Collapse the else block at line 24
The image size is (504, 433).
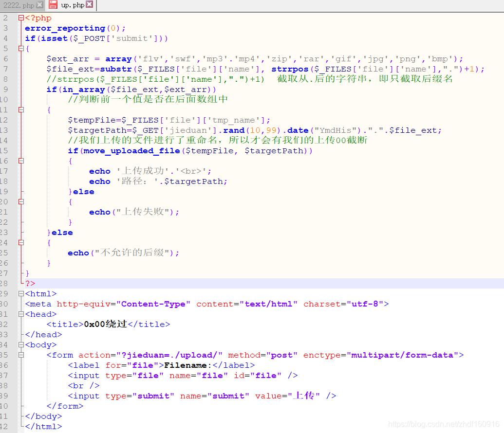21,243
